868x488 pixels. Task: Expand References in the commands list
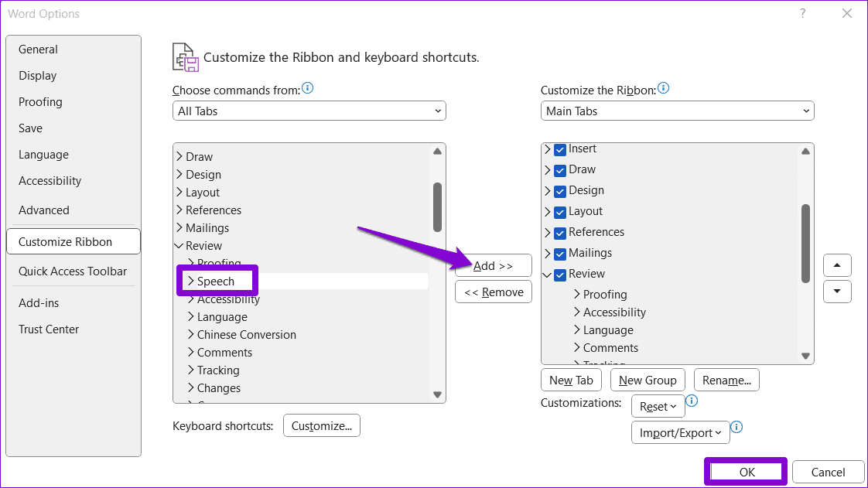pyautogui.click(x=179, y=210)
